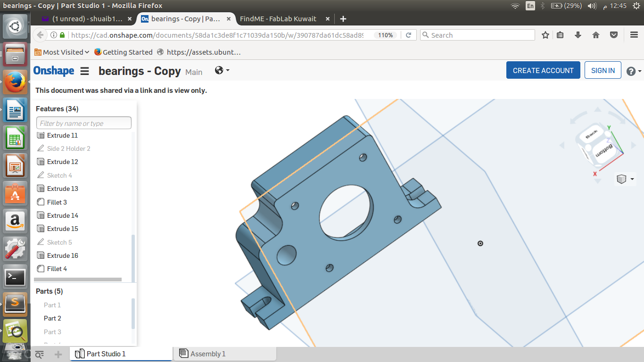Select the Sketch 4 feature
The image size is (644, 362).
(x=59, y=175)
